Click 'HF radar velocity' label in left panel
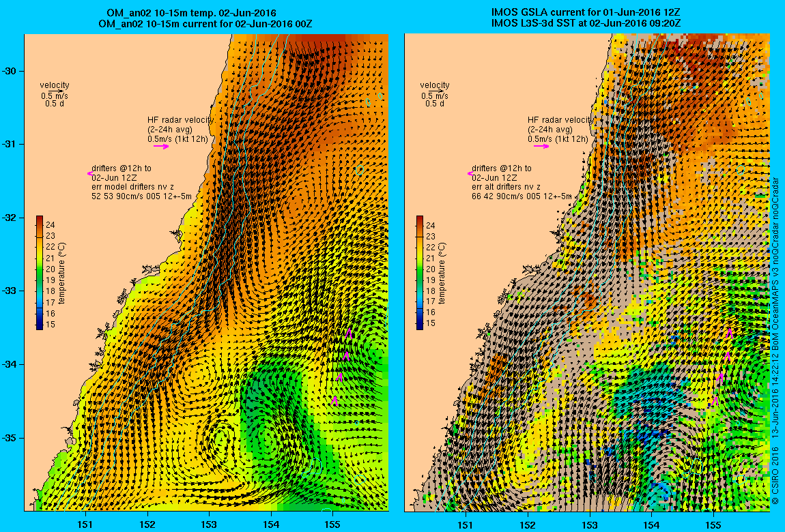Screen dimensions: 785x532 [x=180, y=120]
